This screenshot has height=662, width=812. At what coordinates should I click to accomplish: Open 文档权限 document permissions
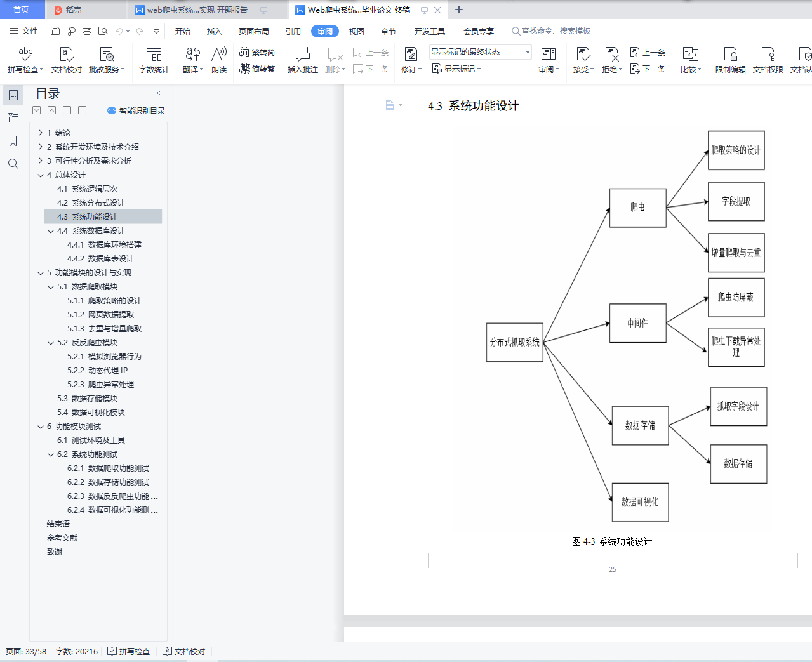(x=768, y=61)
